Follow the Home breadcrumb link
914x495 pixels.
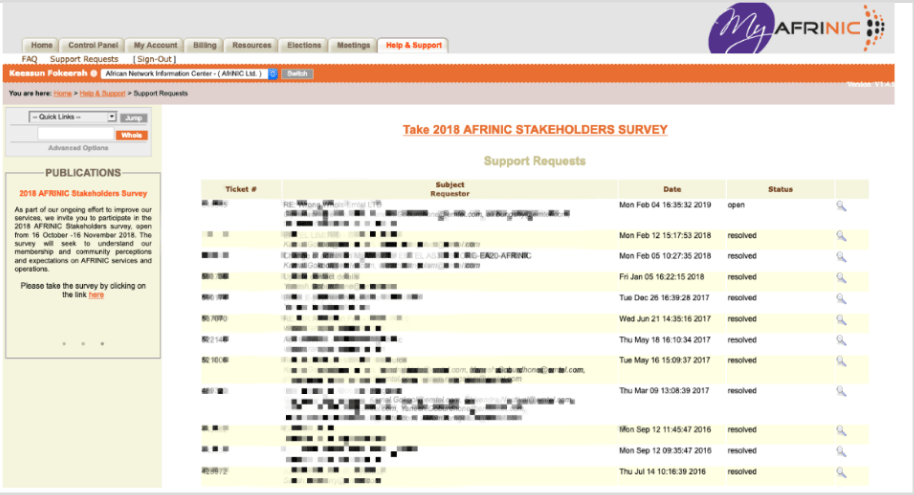pyautogui.click(x=62, y=93)
